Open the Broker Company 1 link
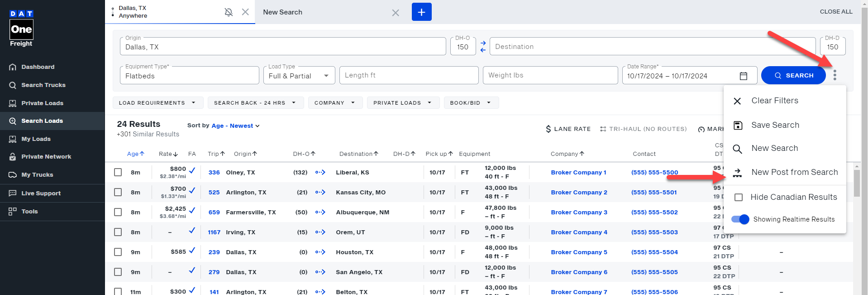 click(x=578, y=173)
